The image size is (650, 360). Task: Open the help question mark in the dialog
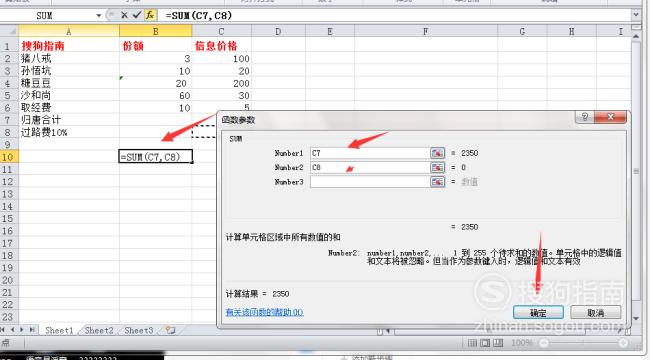point(585,117)
